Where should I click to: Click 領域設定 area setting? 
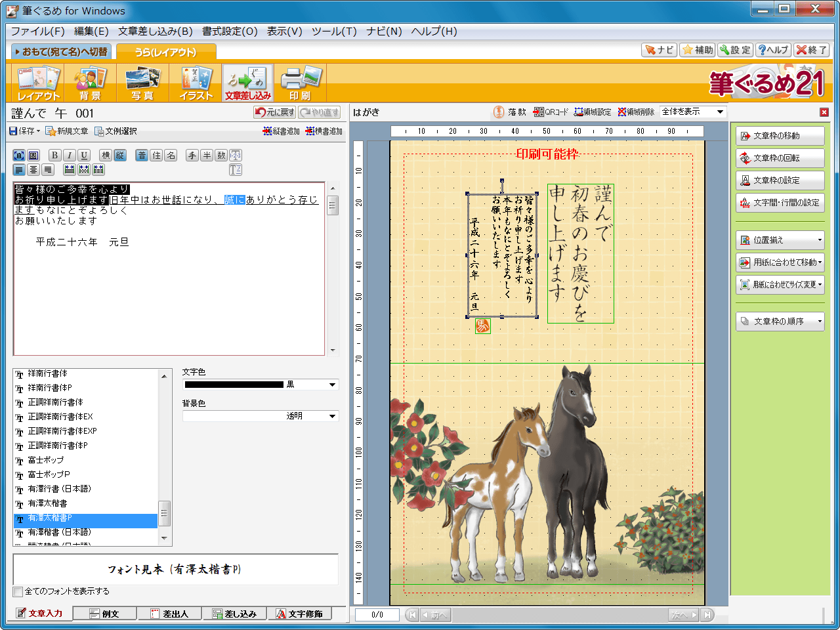pos(593,112)
